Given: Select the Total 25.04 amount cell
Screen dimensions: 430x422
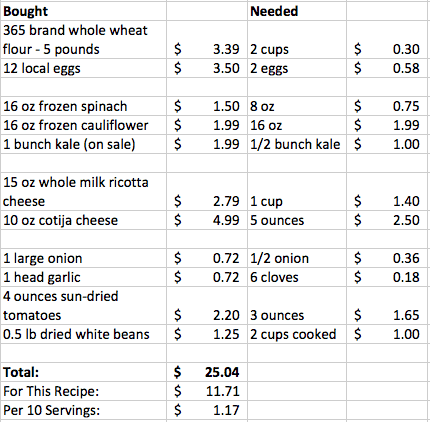Looking at the screenshot, I should tap(207, 372).
